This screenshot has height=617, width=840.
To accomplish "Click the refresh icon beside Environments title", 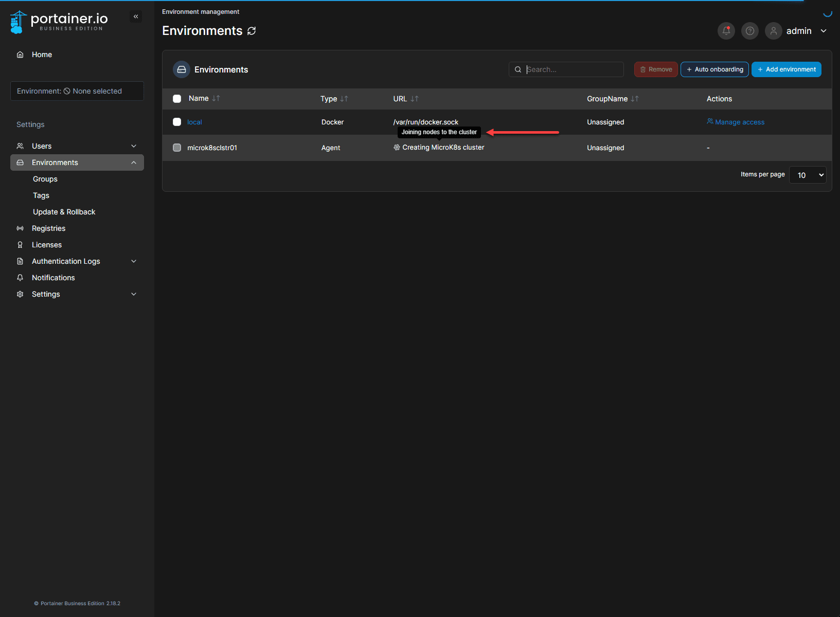I will coord(252,31).
